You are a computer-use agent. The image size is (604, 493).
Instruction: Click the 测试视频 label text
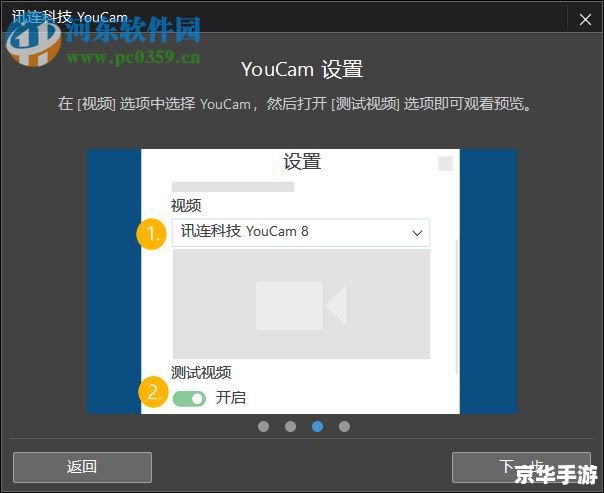tap(201, 372)
